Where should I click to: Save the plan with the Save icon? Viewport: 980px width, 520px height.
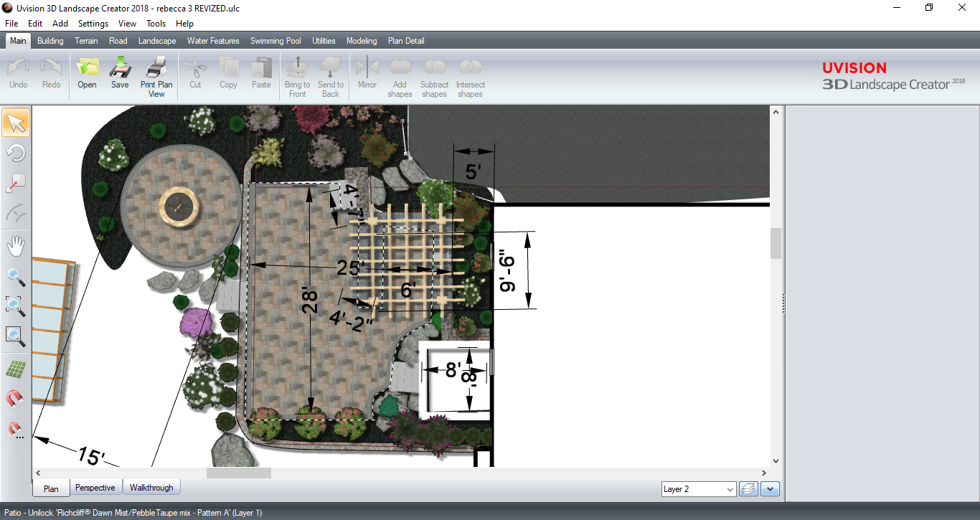tap(120, 75)
